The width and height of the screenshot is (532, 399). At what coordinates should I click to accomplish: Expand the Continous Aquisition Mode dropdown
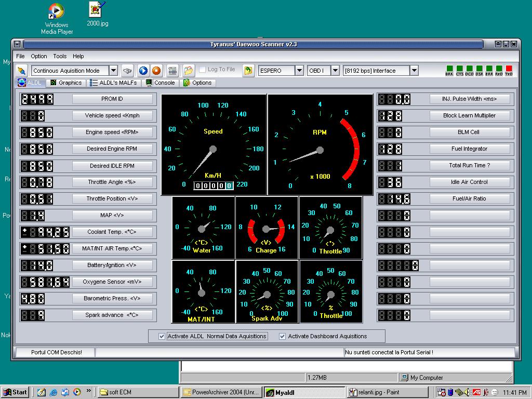click(x=113, y=71)
